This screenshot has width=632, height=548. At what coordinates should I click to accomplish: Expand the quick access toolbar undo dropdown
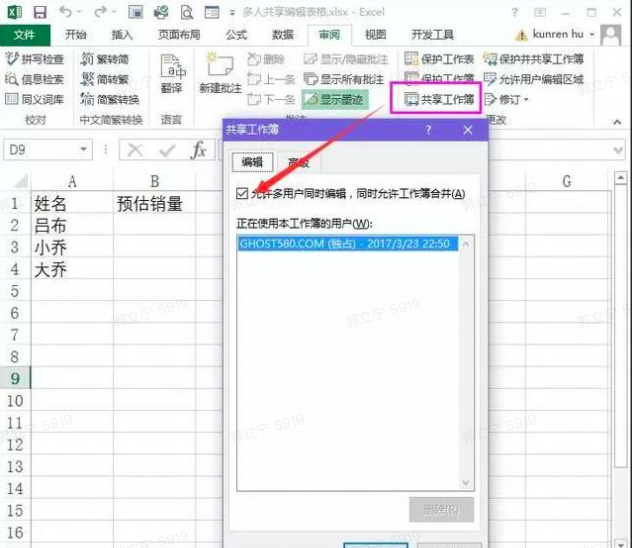(83, 11)
